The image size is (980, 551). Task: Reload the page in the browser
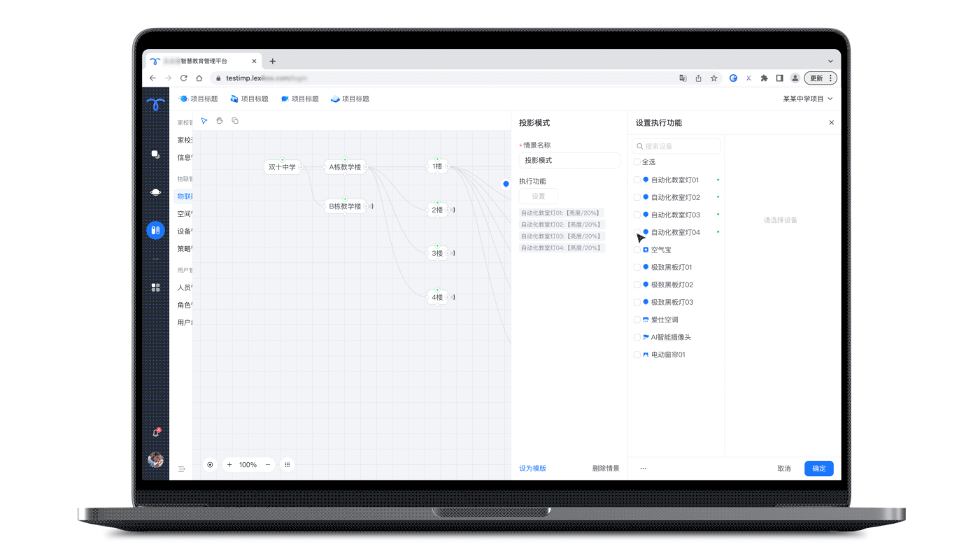pyautogui.click(x=184, y=78)
